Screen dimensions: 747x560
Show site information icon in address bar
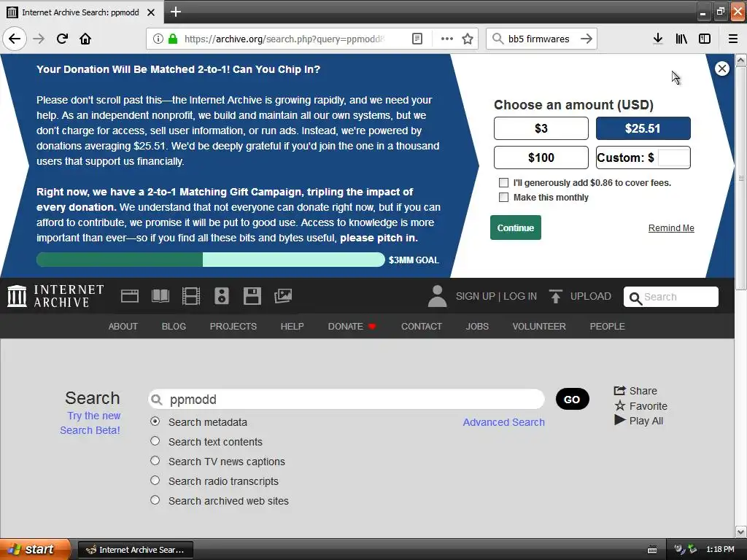[x=158, y=39]
